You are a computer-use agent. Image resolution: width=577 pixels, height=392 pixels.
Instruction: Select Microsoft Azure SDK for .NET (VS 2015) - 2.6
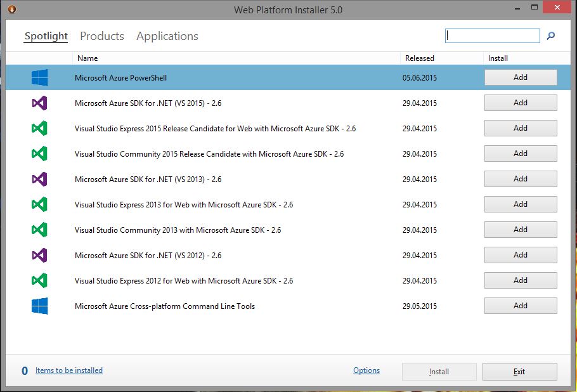148,103
